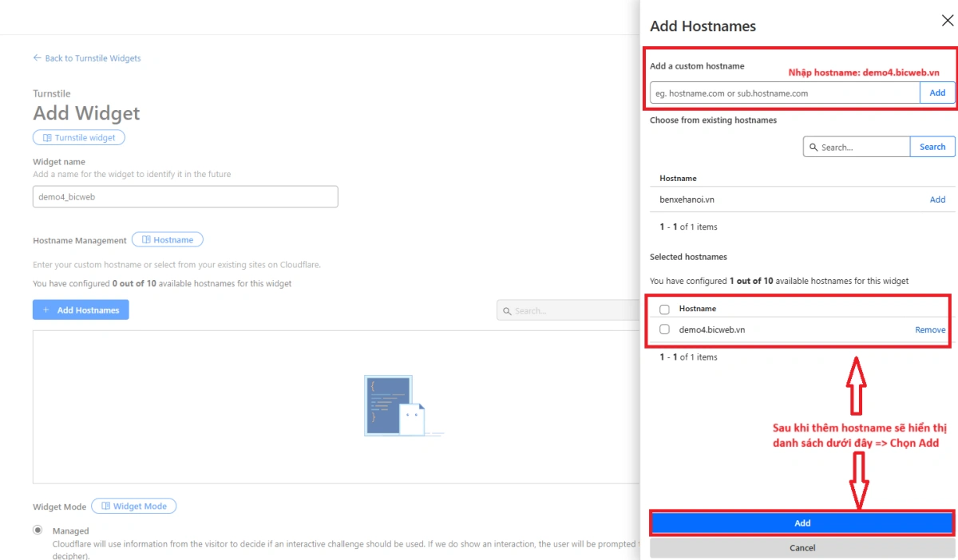Click the custom hostname input field

click(785, 93)
